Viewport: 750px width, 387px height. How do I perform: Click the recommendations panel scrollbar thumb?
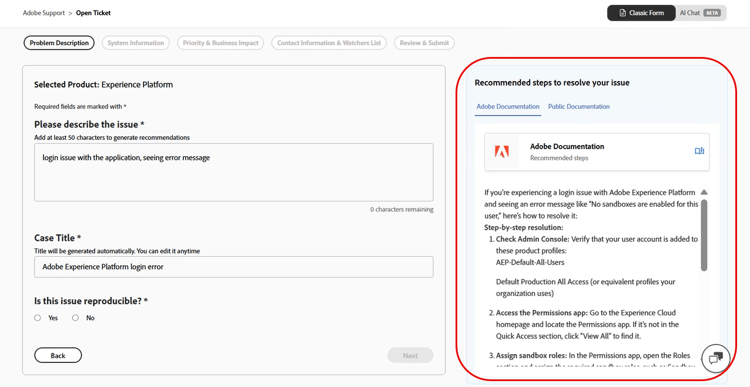704,235
